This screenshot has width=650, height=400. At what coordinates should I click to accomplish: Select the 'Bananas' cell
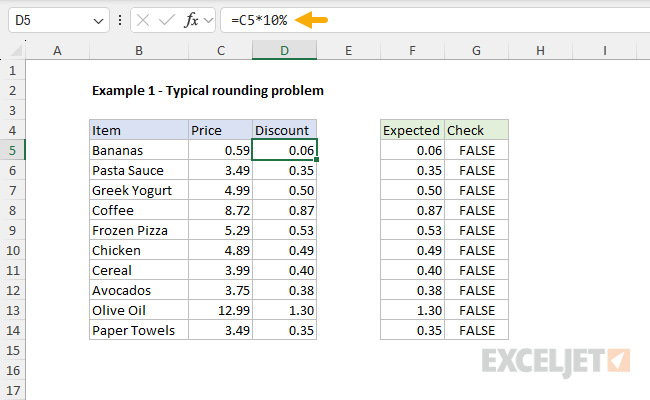coord(139,150)
